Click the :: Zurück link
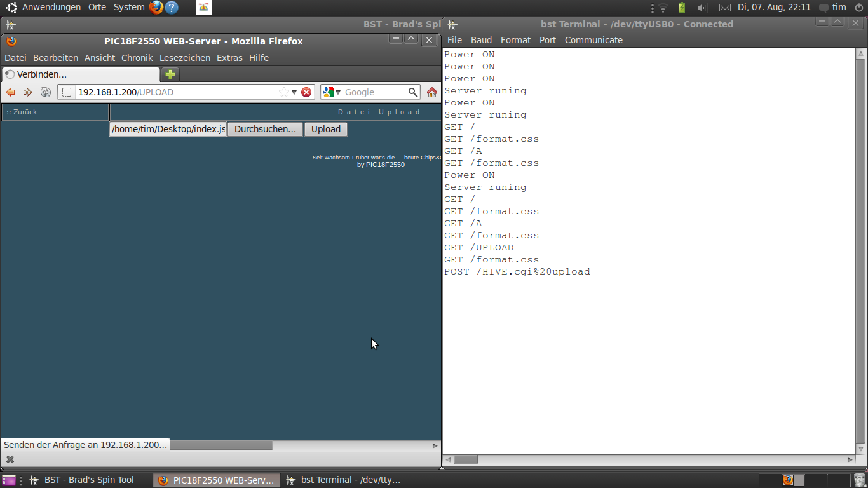Viewport: 868px width, 488px height. tap(22, 112)
